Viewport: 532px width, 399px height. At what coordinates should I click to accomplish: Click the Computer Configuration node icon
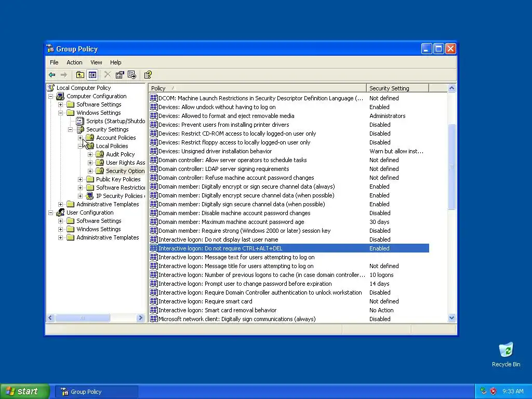[x=60, y=96]
